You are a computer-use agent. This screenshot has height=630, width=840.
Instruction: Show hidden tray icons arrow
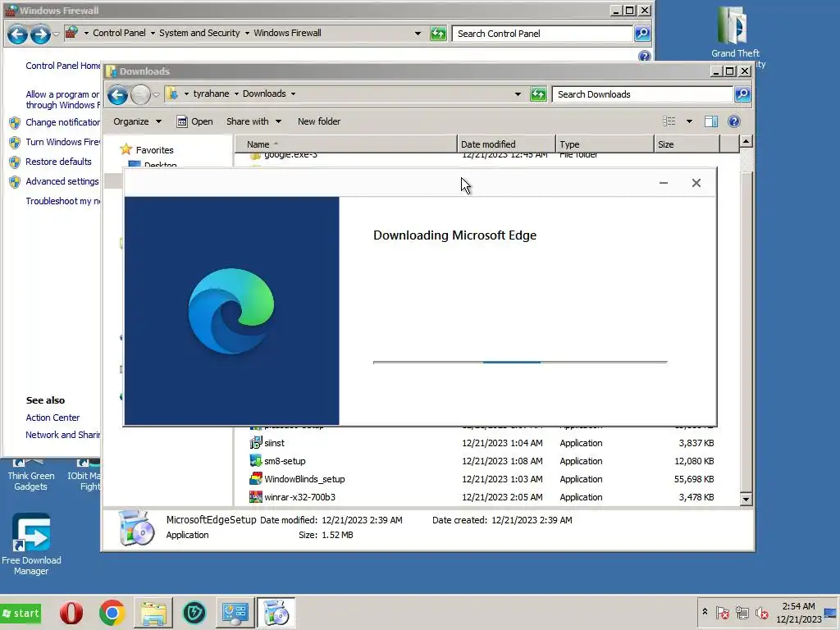coord(705,611)
